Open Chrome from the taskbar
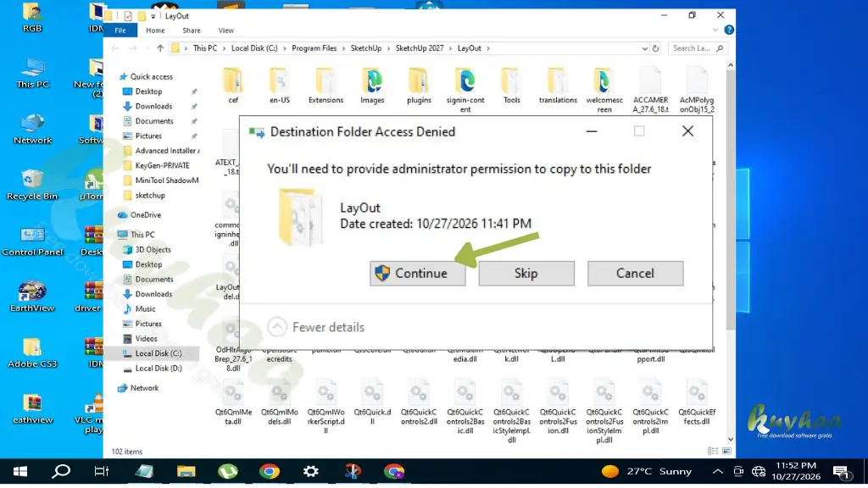Viewport: 868px width, 488px height. 269,471
